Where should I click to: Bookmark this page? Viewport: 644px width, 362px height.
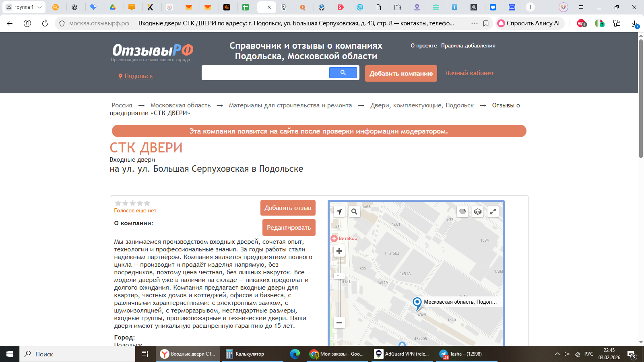click(486, 23)
